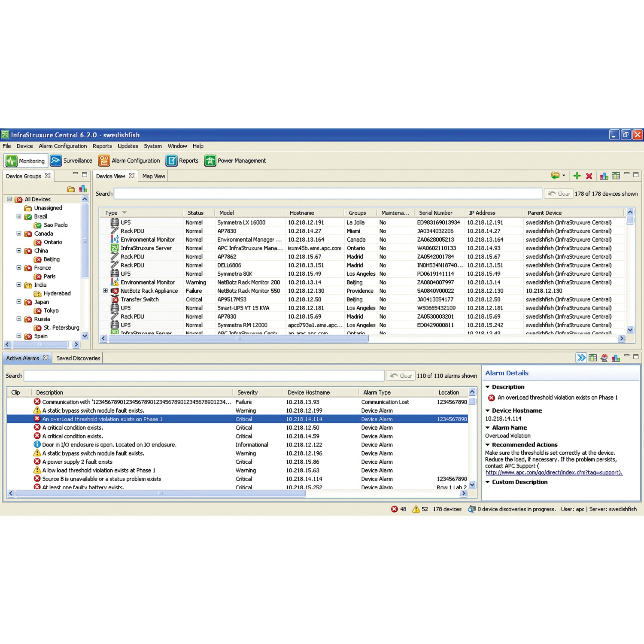644x644 pixels.
Task: Sort alarms by Severity column header
Action: (x=248, y=392)
